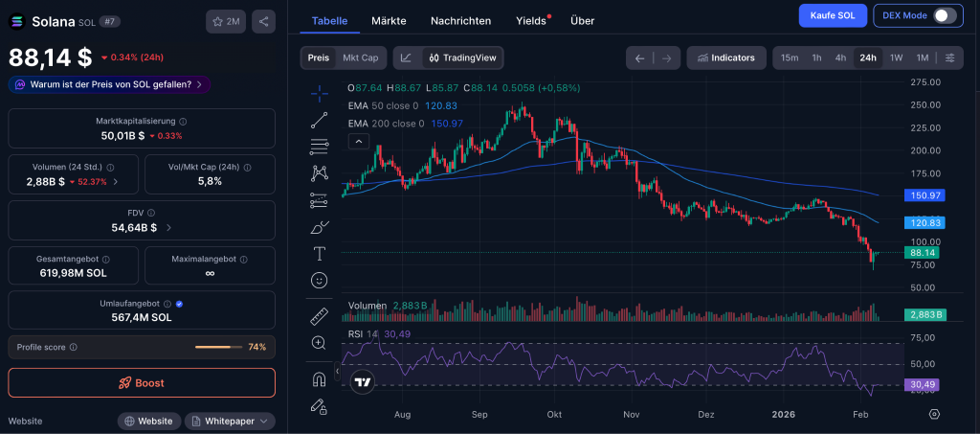Pick the text annotation tool
The height and width of the screenshot is (434, 980).
320,254
